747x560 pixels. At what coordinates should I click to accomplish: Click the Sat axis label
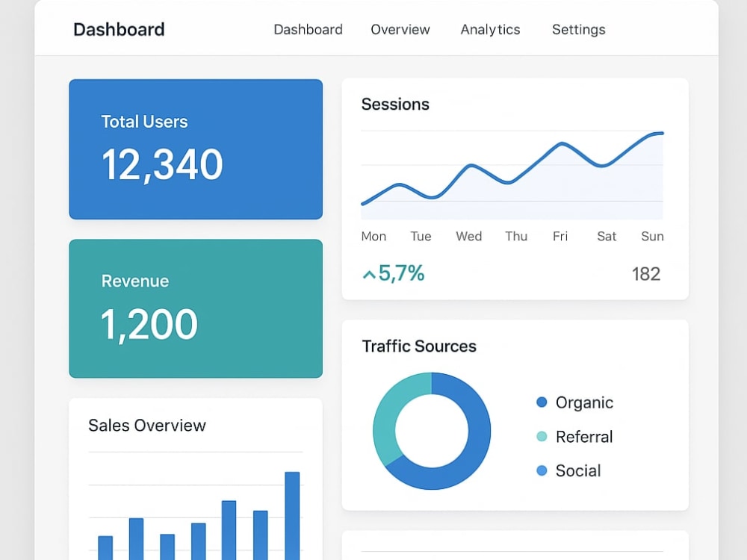point(607,236)
